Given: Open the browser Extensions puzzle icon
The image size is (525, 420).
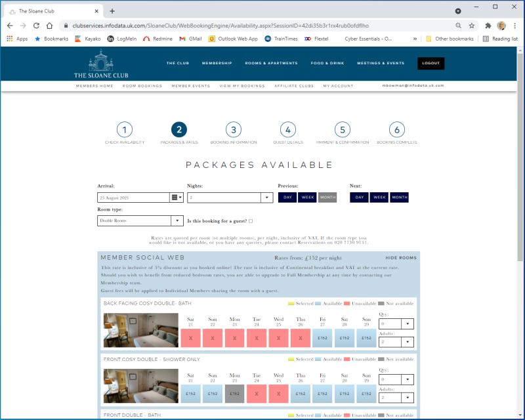Looking at the screenshot, I should (x=488, y=26).
